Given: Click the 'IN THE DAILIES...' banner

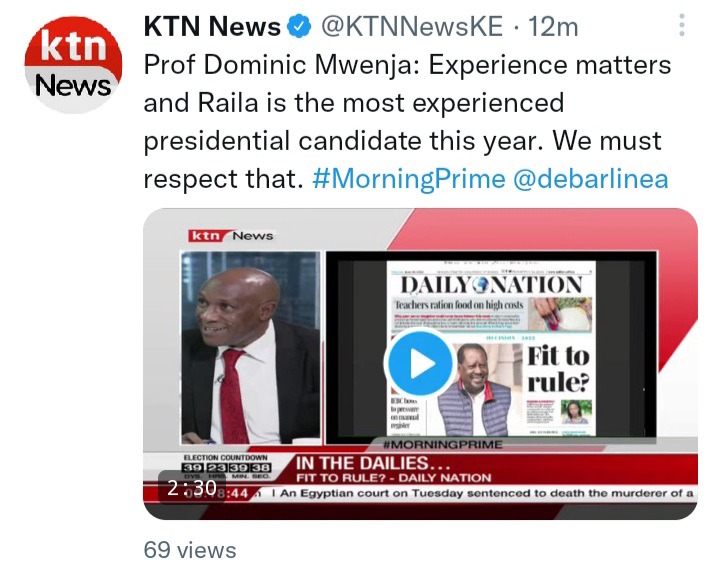Looking at the screenshot, I should pos(362,463).
